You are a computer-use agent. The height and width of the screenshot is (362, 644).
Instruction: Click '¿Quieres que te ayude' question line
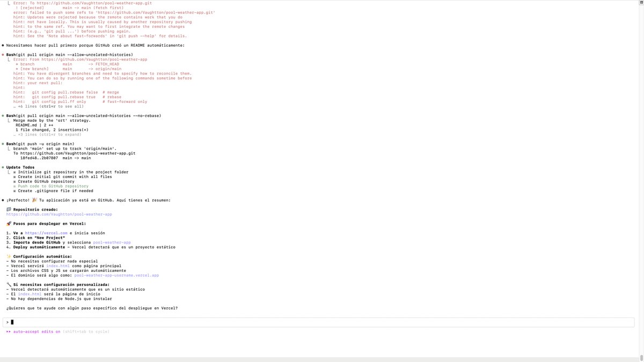[92, 308]
